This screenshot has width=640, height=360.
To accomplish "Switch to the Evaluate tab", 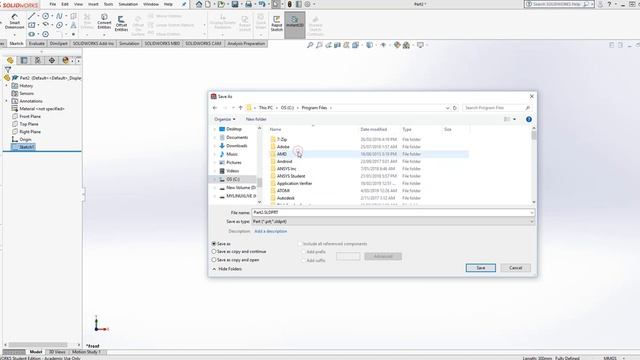I will pos(37,43).
